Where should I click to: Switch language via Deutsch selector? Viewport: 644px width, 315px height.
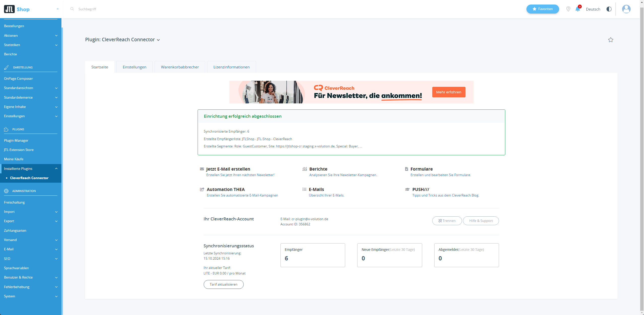click(593, 9)
